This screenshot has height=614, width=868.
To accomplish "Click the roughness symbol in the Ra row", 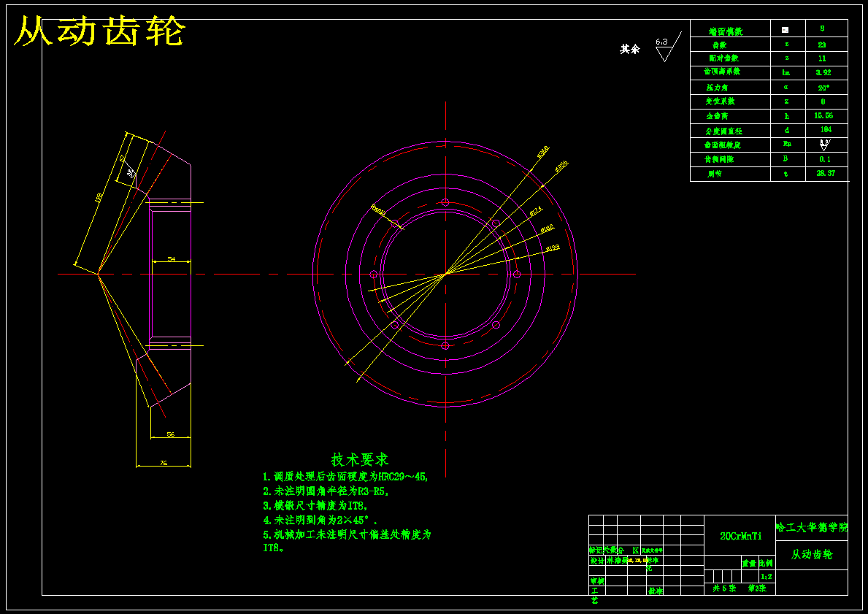I will [x=824, y=145].
